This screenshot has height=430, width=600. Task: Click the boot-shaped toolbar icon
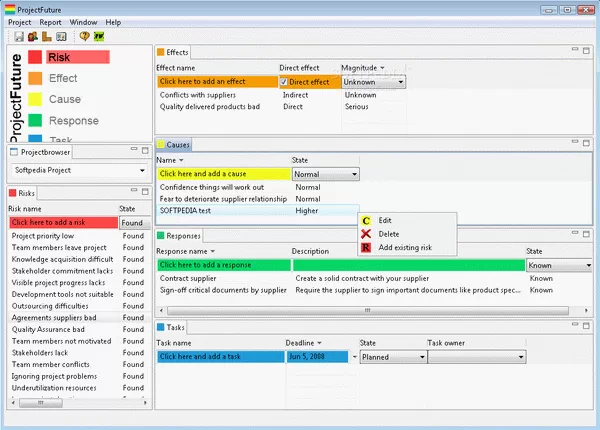[x=47, y=36]
